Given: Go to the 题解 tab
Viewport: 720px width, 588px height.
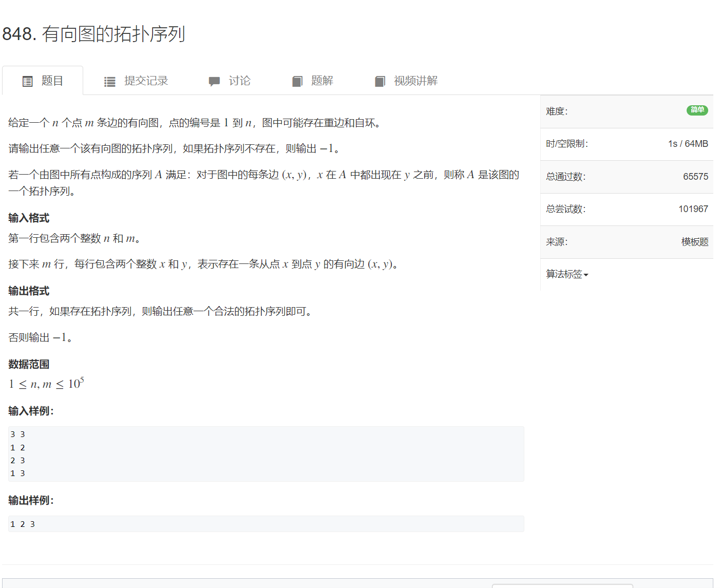Looking at the screenshot, I should tap(313, 81).
